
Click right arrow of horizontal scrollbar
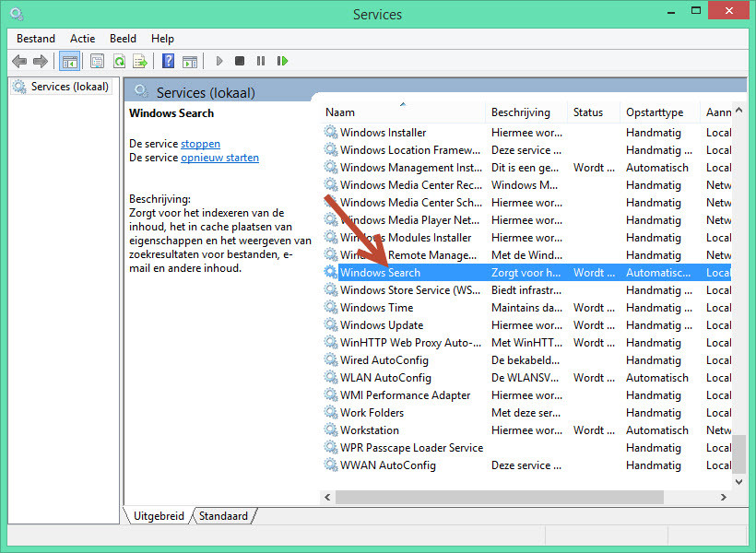coord(724,497)
